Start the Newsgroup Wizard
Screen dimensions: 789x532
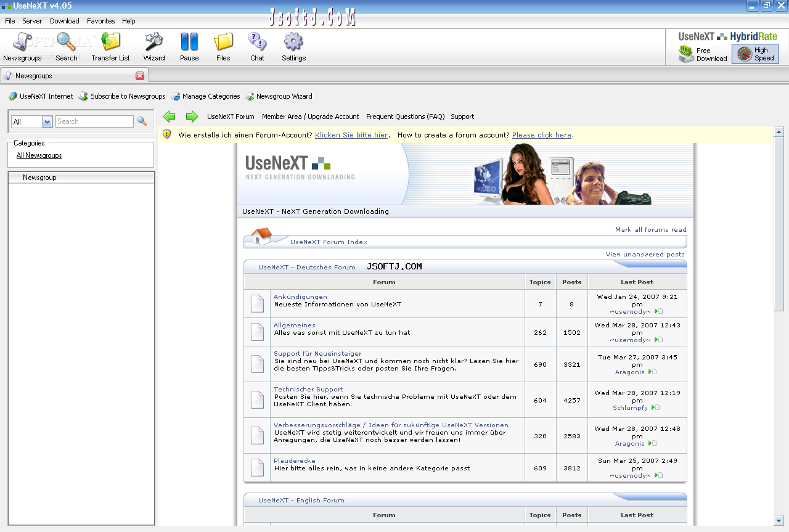279,96
